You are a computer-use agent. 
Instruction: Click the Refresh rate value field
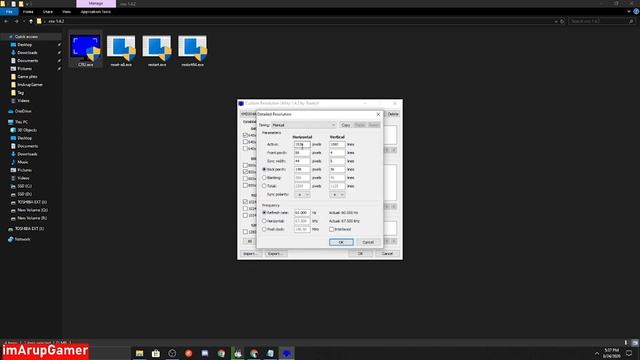pyautogui.click(x=302, y=213)
